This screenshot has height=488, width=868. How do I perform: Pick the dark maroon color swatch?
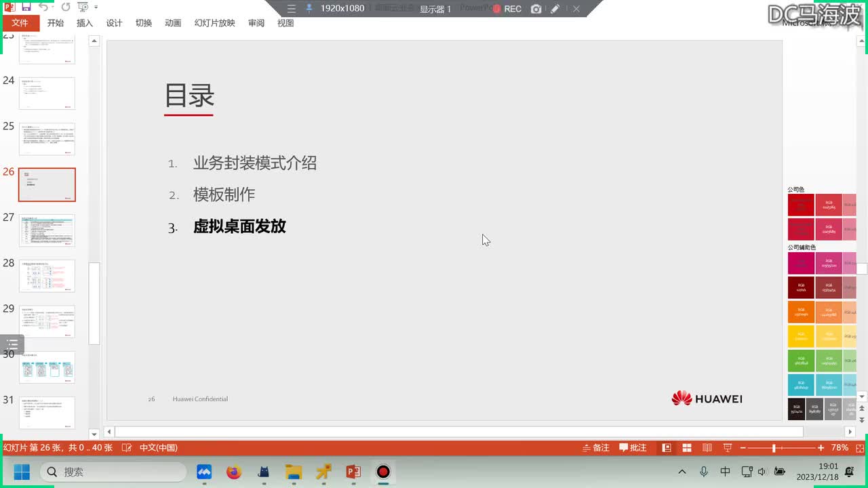(x=801, y=287)
